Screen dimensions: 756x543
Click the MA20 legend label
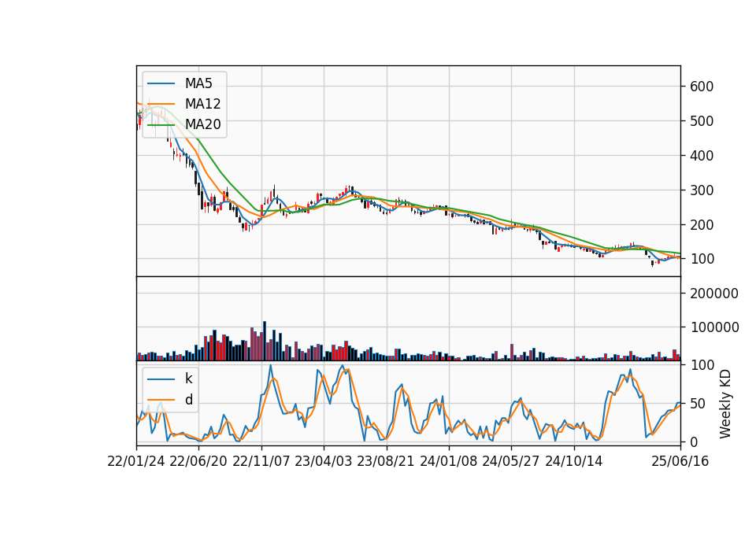pos(202,124)
